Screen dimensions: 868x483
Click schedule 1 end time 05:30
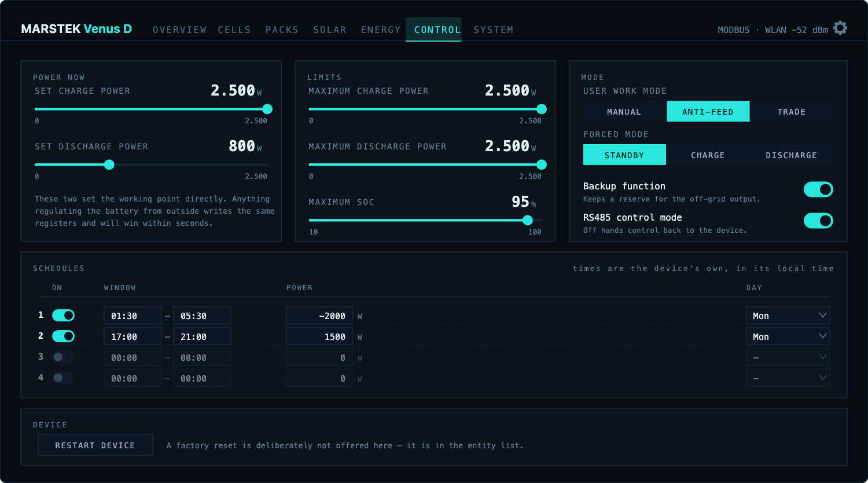coord(202,316)
